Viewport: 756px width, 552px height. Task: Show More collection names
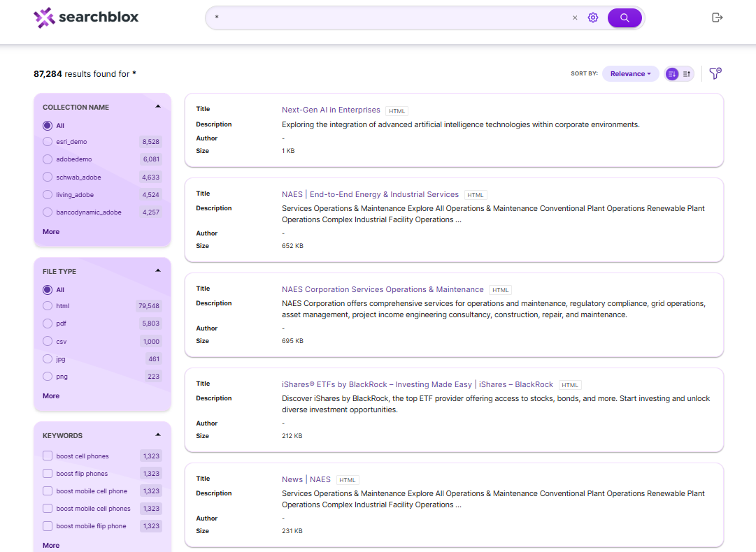click(51, 232)
